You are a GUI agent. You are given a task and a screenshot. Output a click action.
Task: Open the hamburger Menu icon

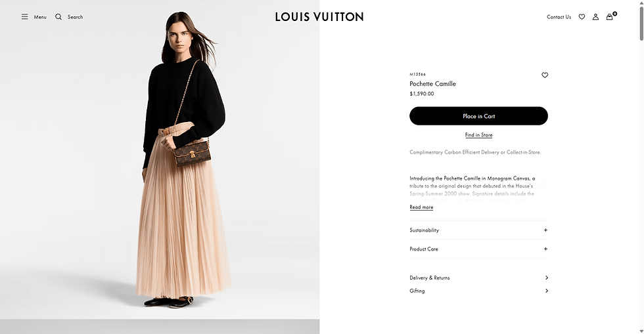pos(25,17)
